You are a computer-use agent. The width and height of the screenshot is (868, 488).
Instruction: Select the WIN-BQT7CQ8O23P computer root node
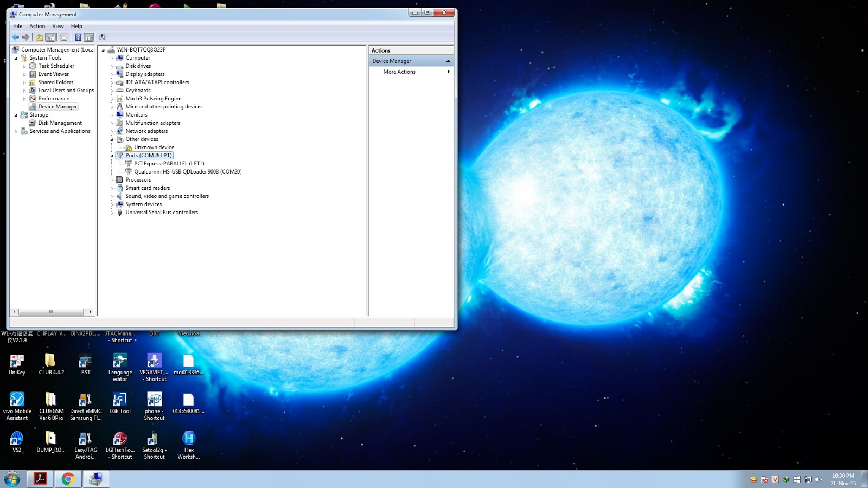pyautogui.click(x=141, y=50)
